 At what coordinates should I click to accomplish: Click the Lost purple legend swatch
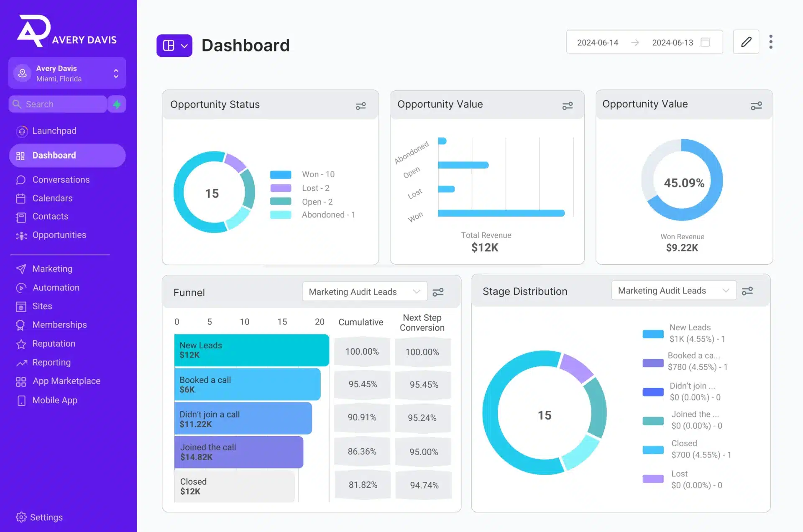281,188
